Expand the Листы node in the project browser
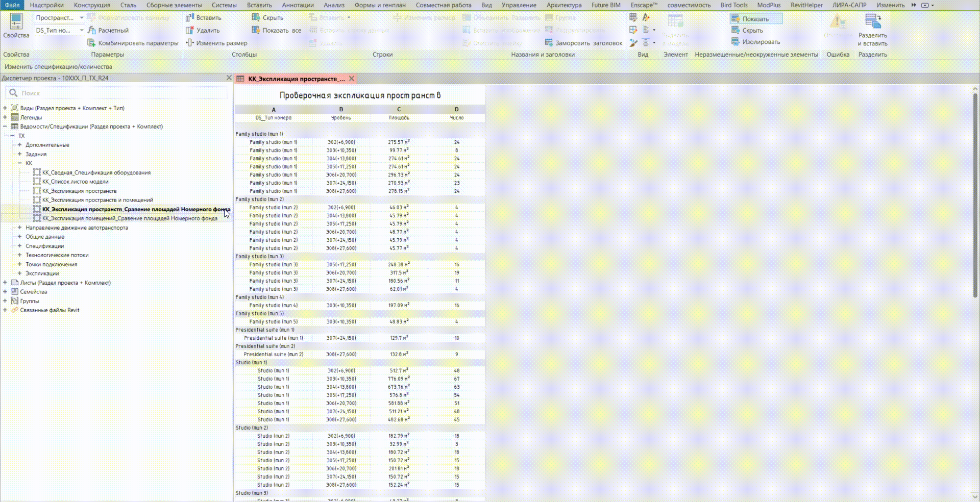The image size is (980, 502). 5,283
